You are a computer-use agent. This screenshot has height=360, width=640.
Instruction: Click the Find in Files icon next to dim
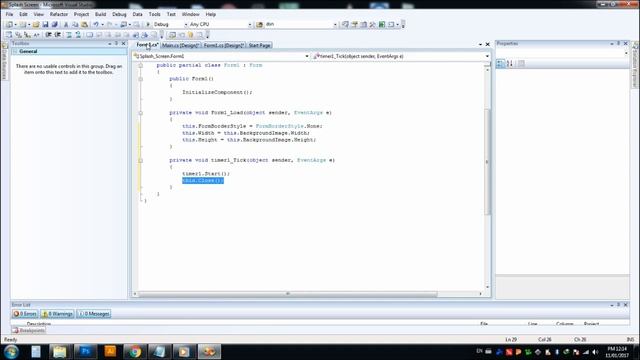259,24
